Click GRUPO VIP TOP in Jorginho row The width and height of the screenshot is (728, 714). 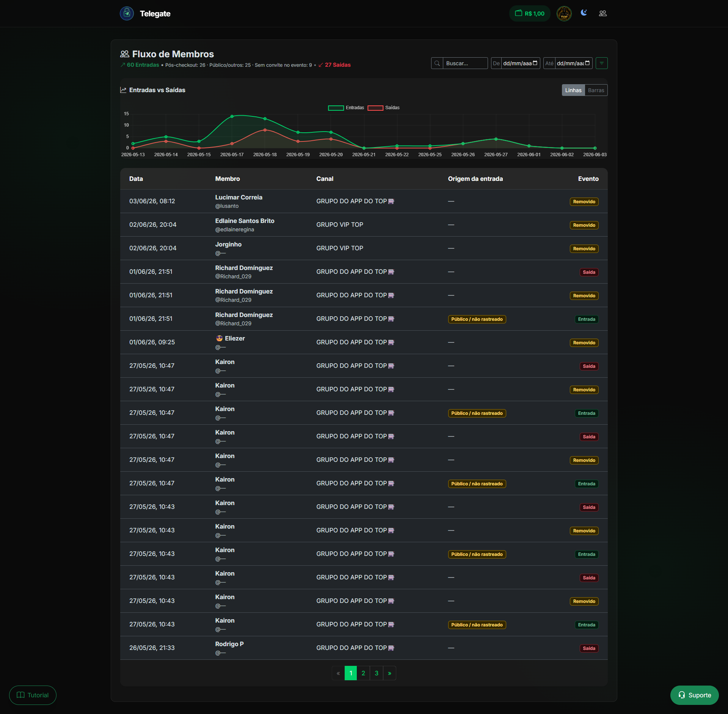tap(340, 248)
